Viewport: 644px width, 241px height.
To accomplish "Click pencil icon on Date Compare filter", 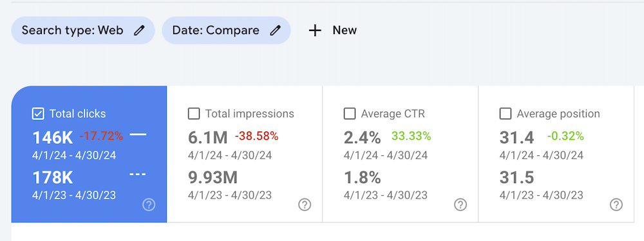I will tap(275, 30).
